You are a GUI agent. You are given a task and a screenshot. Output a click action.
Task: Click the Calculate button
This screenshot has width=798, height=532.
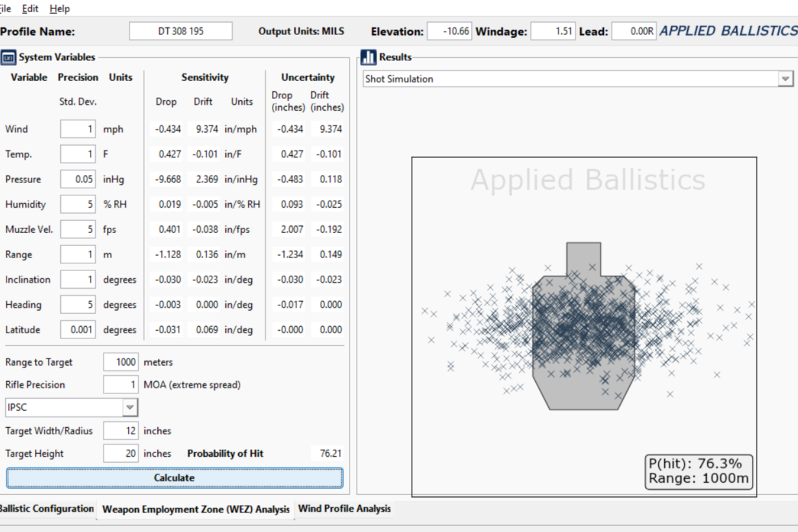[174, 478]
